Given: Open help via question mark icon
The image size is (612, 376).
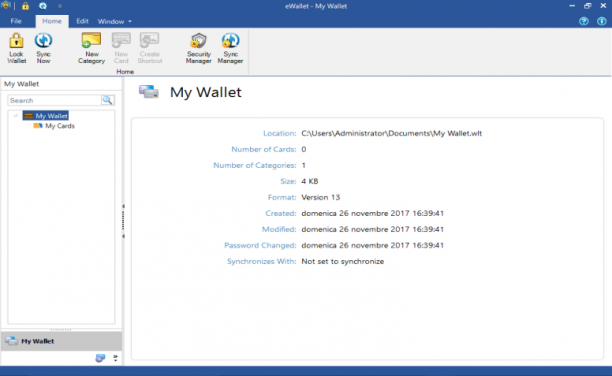Looking at the screenshot, I should 584,21.
